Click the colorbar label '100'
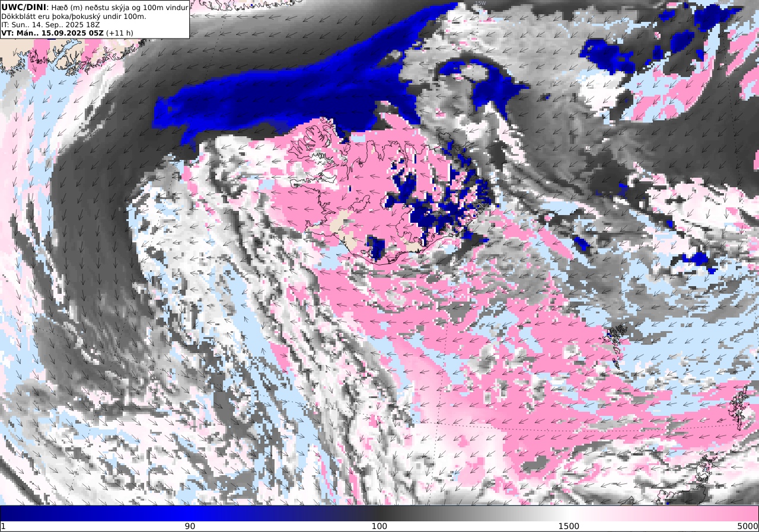 click(x=379, y=526)
